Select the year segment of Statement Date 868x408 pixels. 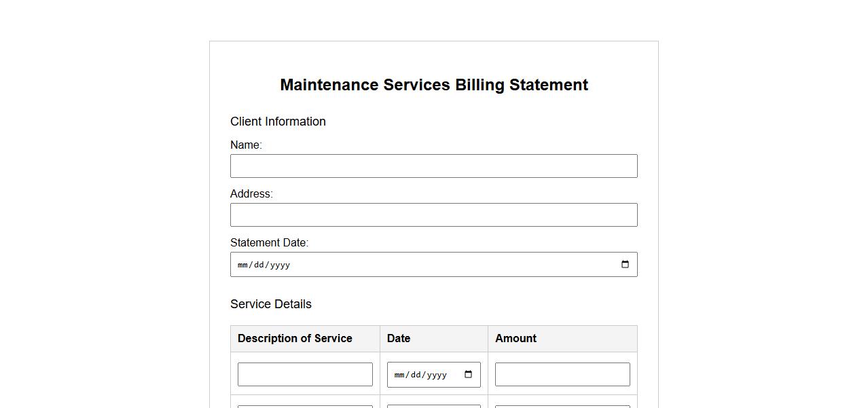[280, 265]
